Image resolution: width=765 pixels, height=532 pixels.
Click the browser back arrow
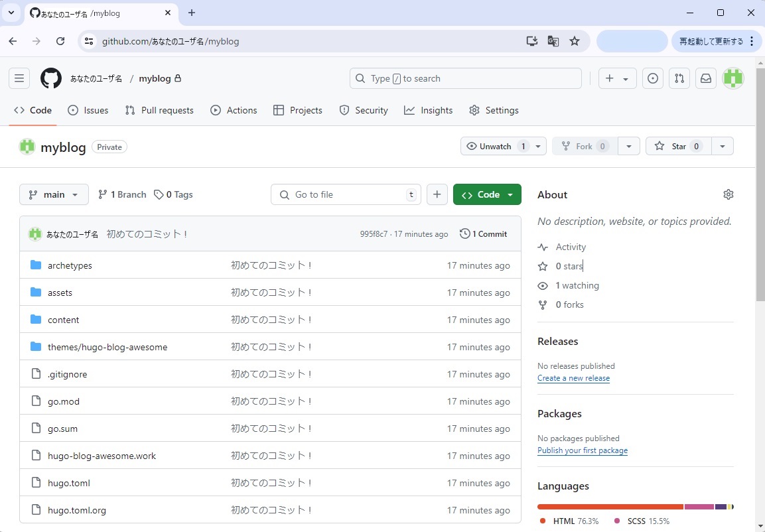[x=13, y=41]
